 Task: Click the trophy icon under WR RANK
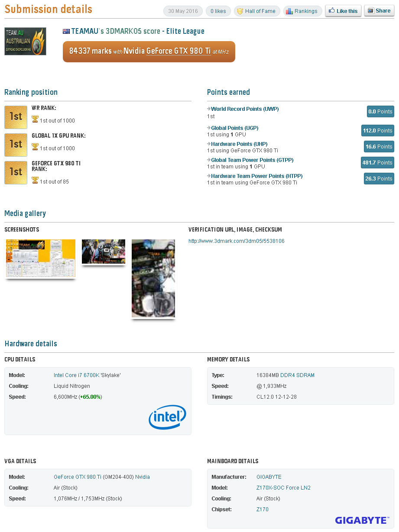click(35, 119)
